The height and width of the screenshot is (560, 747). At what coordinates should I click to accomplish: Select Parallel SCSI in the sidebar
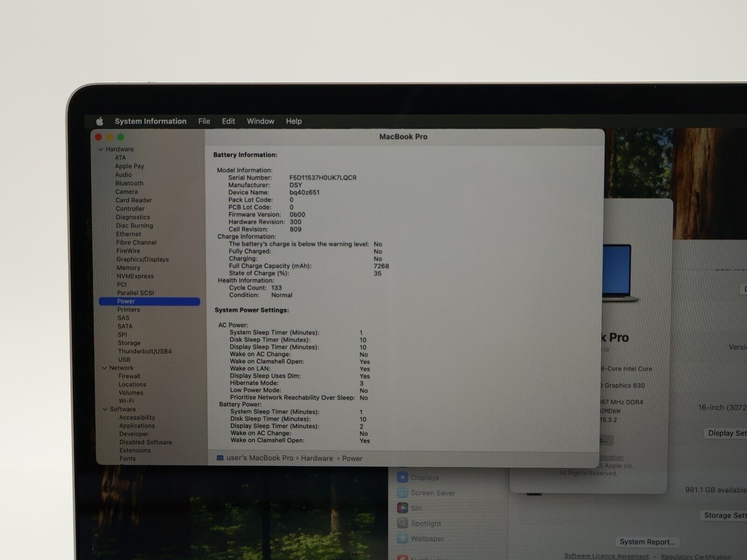(135, 293)
